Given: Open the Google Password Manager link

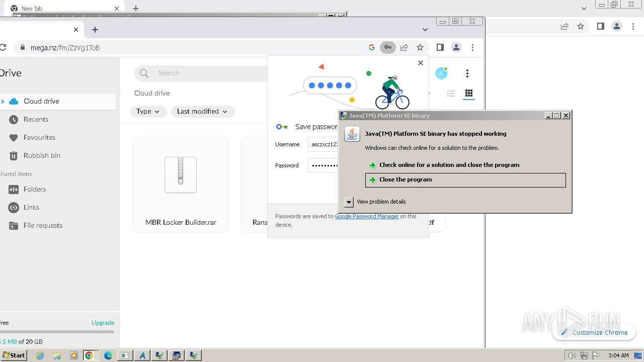Looking at the screenshot, I should [x=367, y=216].
